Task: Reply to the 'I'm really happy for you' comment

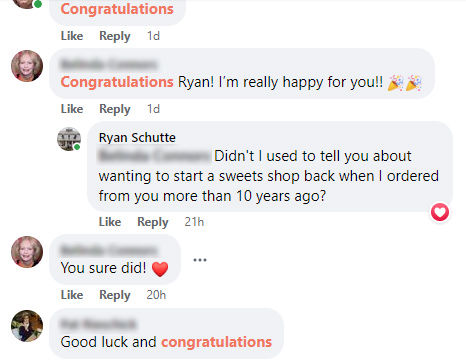Action: 115,109
